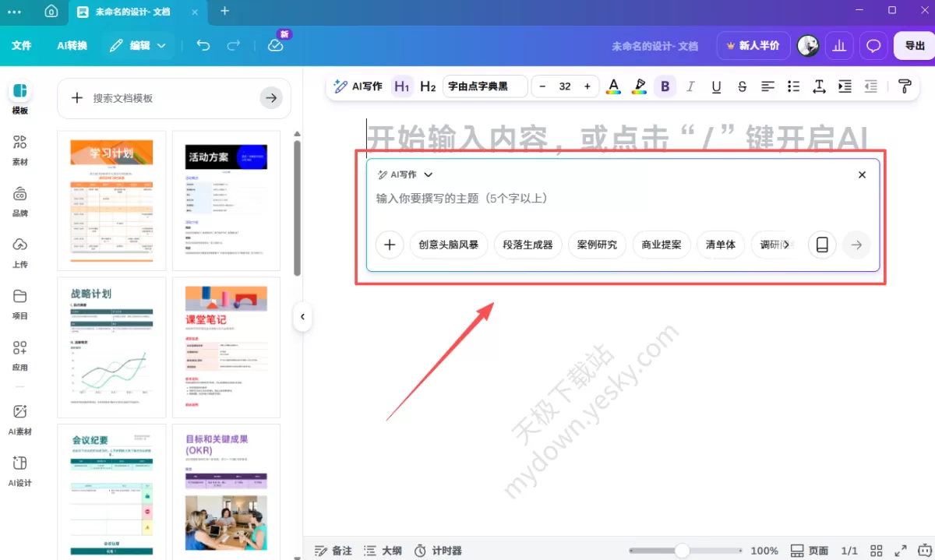Decrease paragraph indent
Screen dimensions: 935x560
(x=870, y=86)
